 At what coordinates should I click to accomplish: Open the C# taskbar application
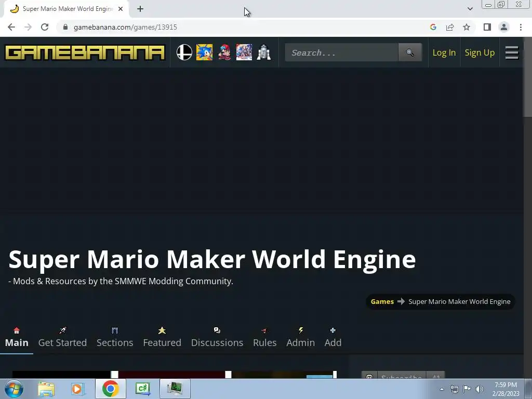142,389
